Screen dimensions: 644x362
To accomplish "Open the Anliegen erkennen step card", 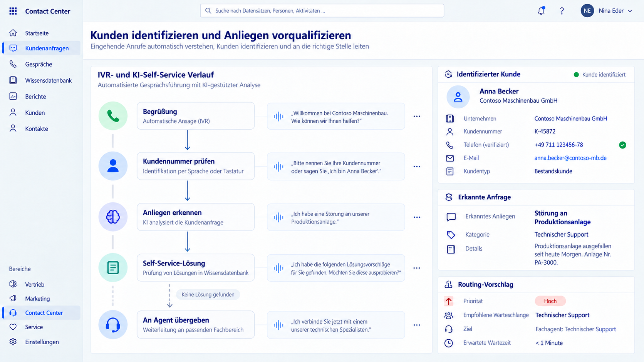I will click(x=196, y=217).
